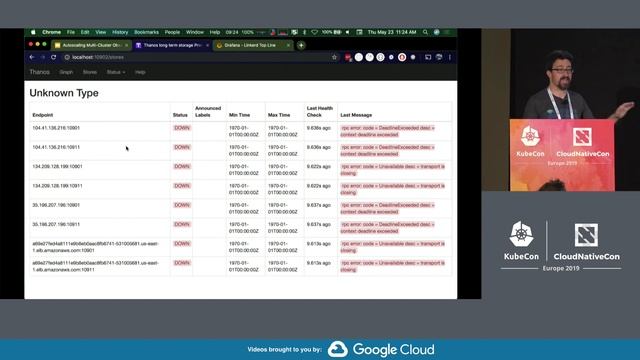
Task: Click health check time for 35.196.207.196:10901
Action: [x=318, y=205]
